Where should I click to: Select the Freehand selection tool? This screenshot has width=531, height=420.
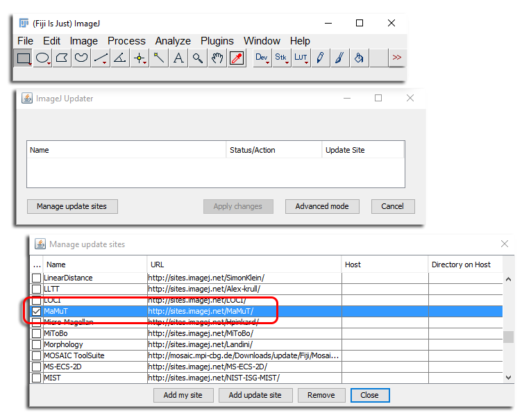81,58
